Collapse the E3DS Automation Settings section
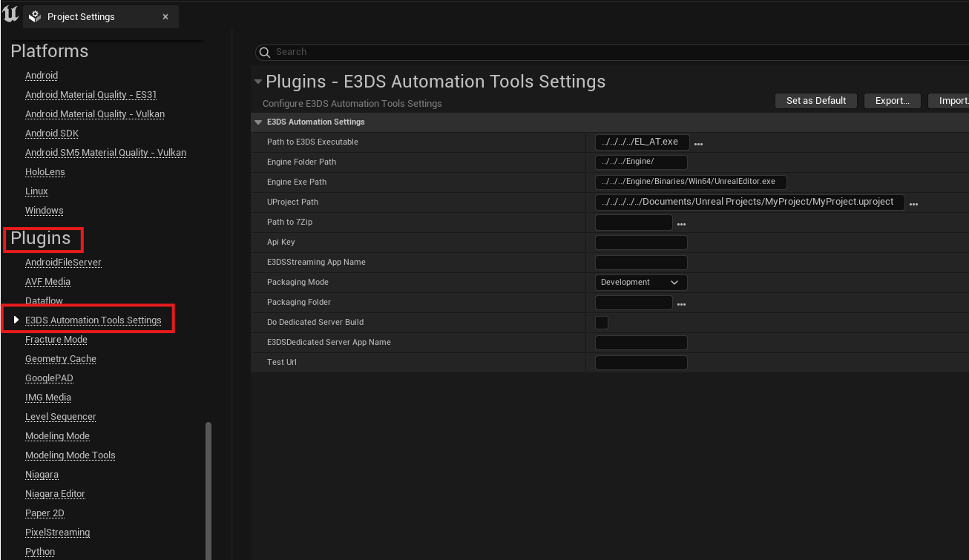Image resolution: width=969 pixels, height=560 pixels. [x=258, y=122]
